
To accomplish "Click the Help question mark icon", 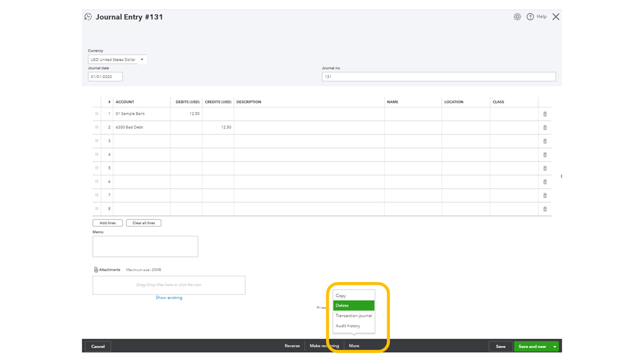I will click(x=531, y=17).
